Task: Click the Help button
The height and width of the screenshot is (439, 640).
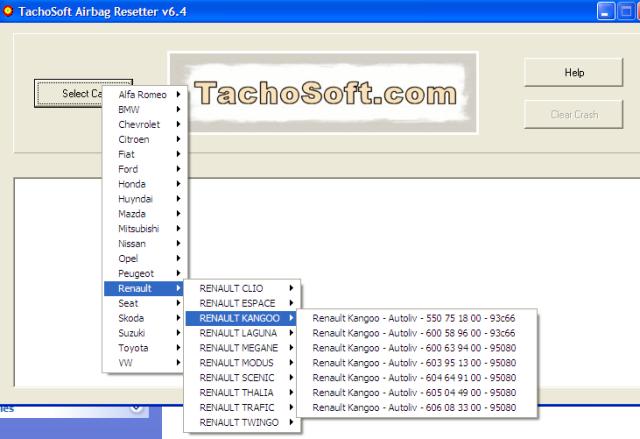Action: (574, 73)
